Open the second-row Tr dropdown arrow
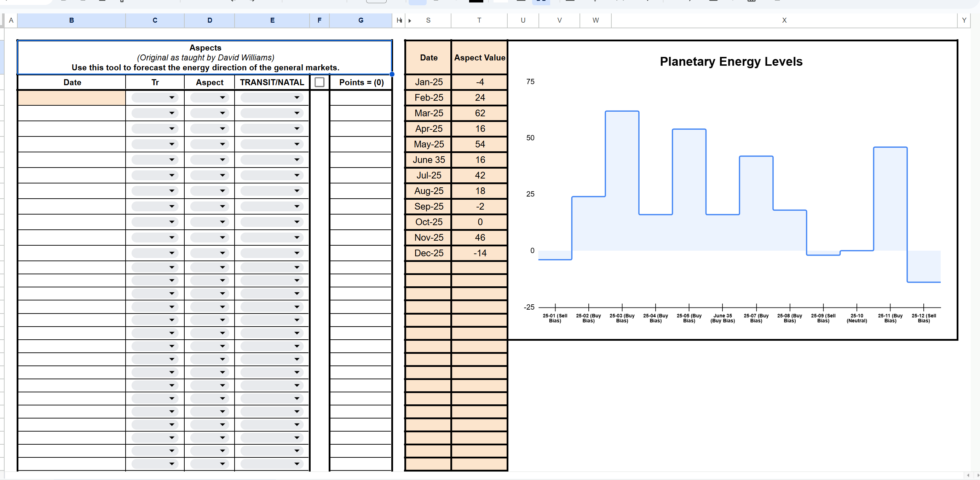980x480 pixels. tap(171, 113)
